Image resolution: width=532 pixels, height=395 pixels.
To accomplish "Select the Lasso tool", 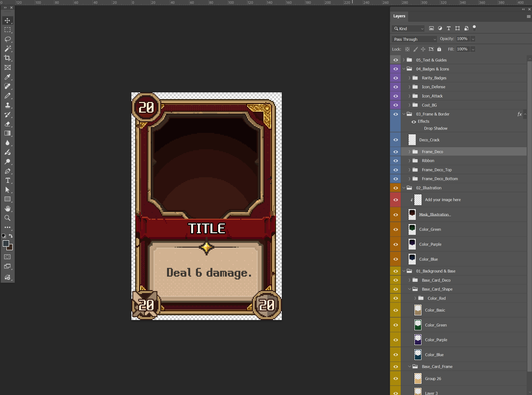I will [x=7, y=39].
